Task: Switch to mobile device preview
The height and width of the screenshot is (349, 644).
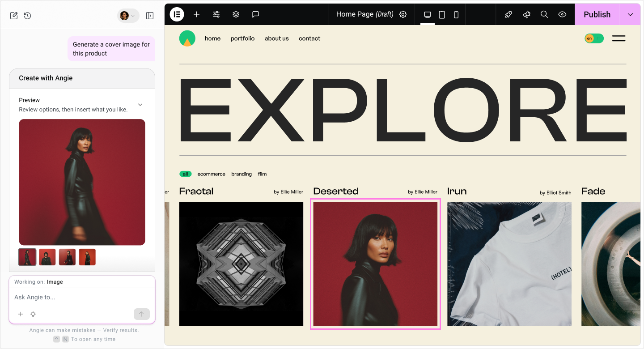Action: [x=456, y=14]
